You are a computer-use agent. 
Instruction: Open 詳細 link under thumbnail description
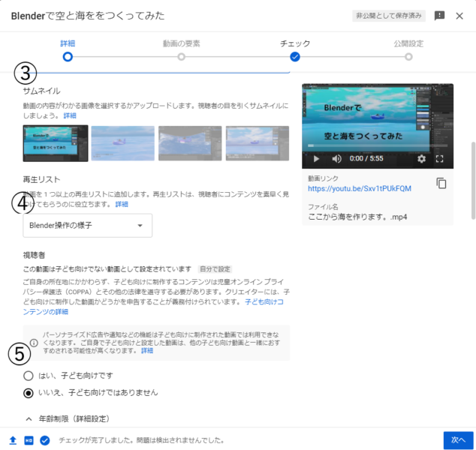coord(70,115)
